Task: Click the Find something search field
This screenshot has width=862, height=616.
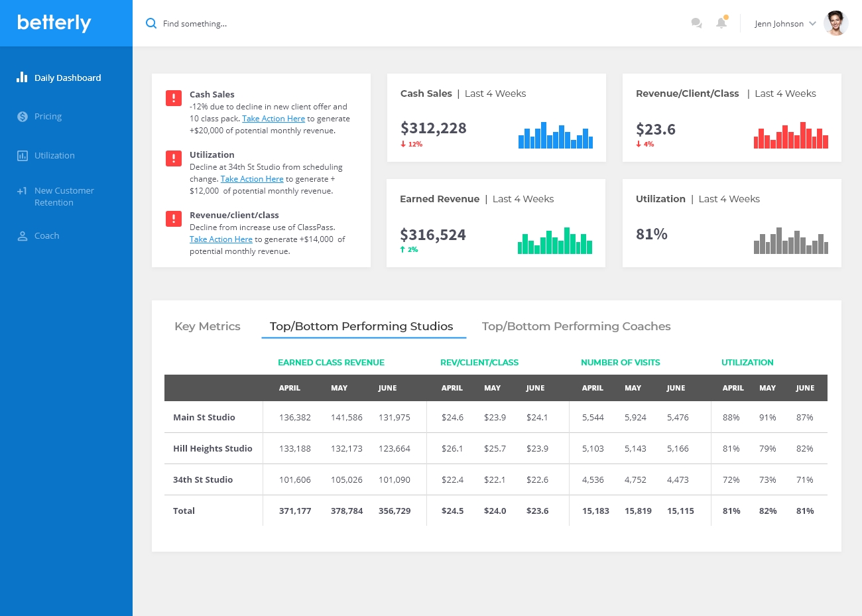Action: point(265,24)
